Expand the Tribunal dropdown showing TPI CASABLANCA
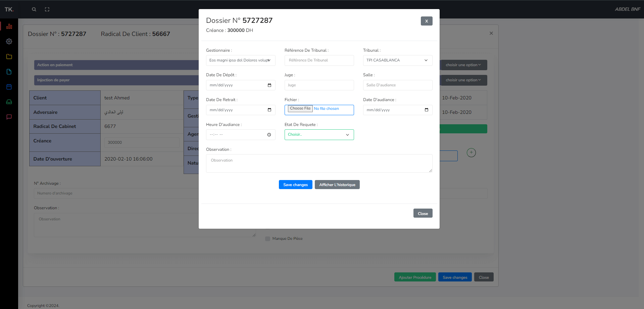 398,60
